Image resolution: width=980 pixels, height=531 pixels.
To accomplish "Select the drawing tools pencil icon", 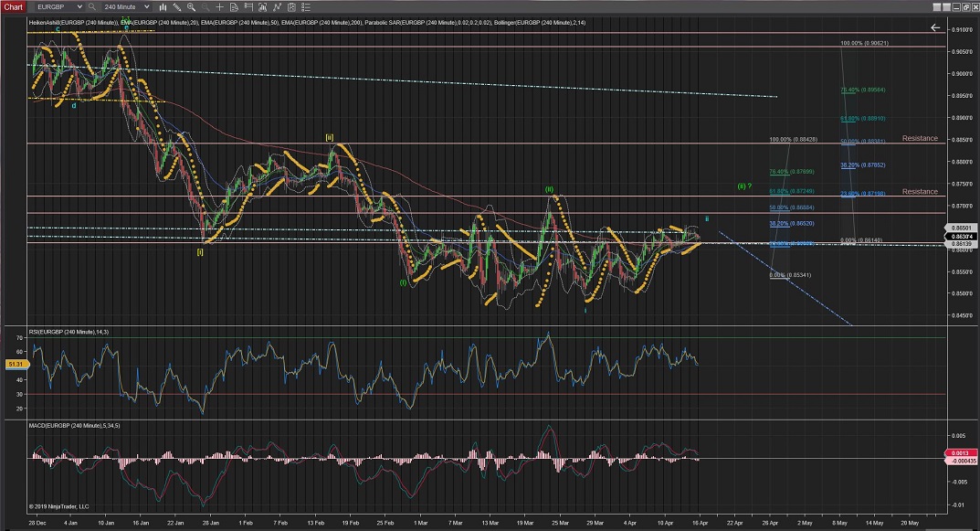I will pos(177,7).
